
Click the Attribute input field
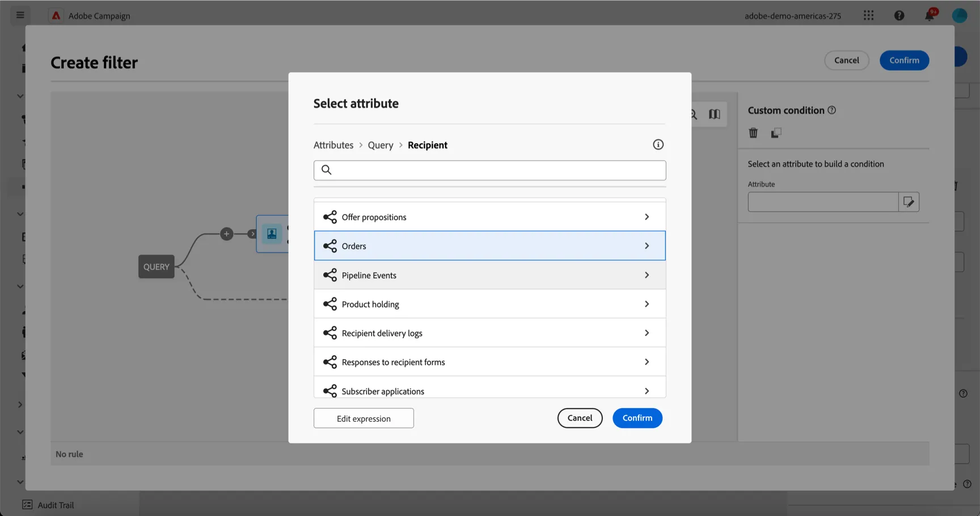coord(823,202)
